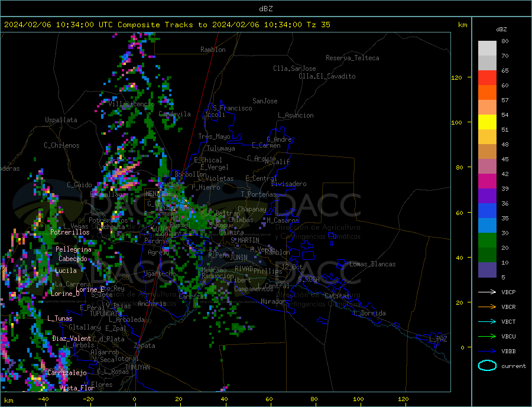Click the 120 tick on vertical km axis
This screenshot has height=407, width=532.
[457, 77]
